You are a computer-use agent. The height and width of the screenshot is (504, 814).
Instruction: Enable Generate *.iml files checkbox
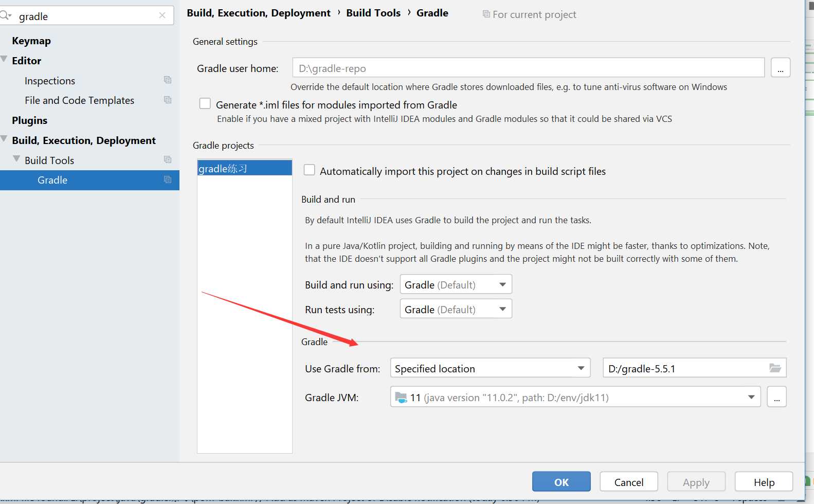coord(205,104)
